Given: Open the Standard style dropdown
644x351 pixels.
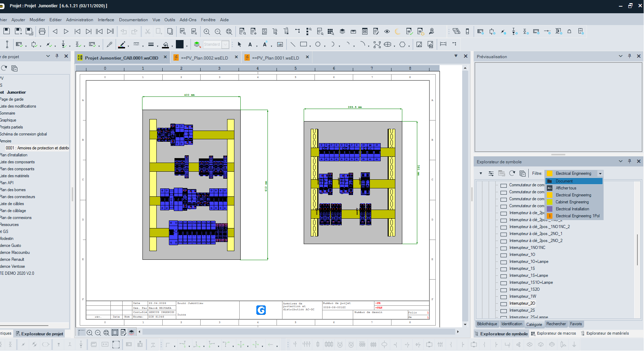Looking at the screenshot, I should click(225, 44).
